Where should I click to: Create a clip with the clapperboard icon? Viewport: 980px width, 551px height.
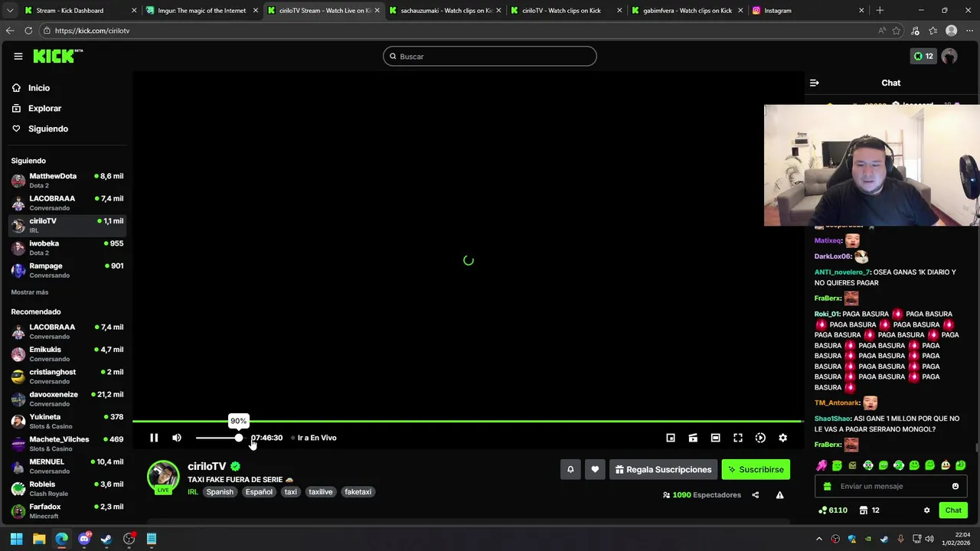click(x=693, y=438)
